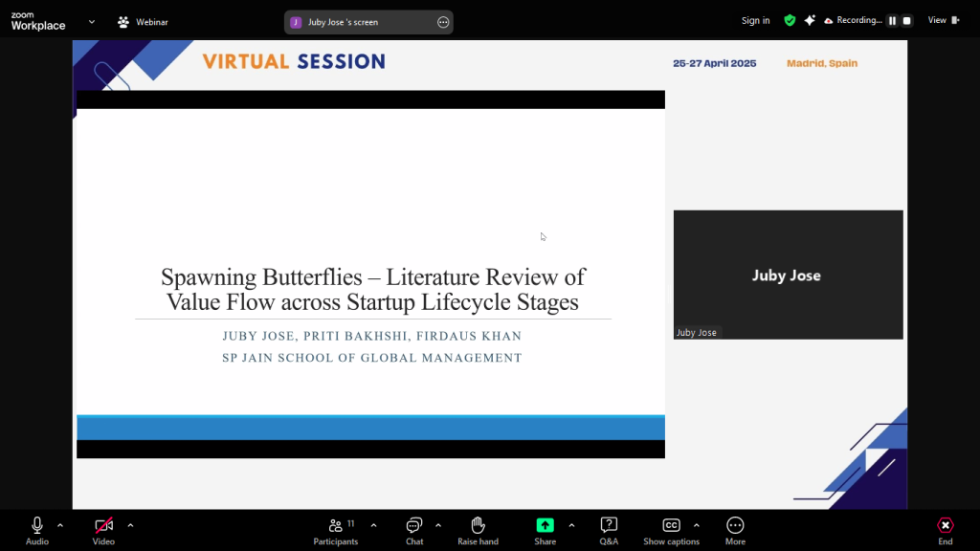980x551 pixels.
Task: Click the Sign in link
Action: [755, 21]
